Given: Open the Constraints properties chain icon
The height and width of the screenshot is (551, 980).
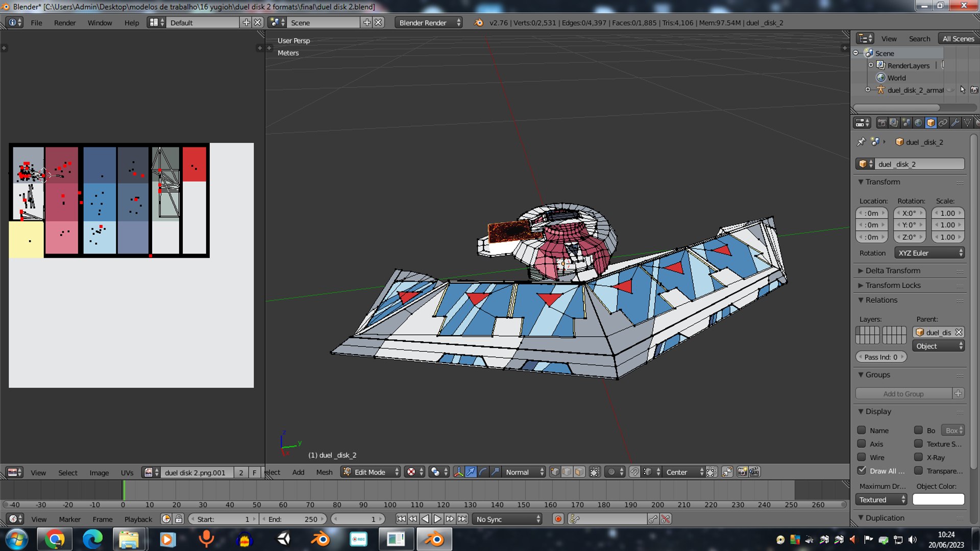Looking at the screenshot, I should (x=943, y=122).
